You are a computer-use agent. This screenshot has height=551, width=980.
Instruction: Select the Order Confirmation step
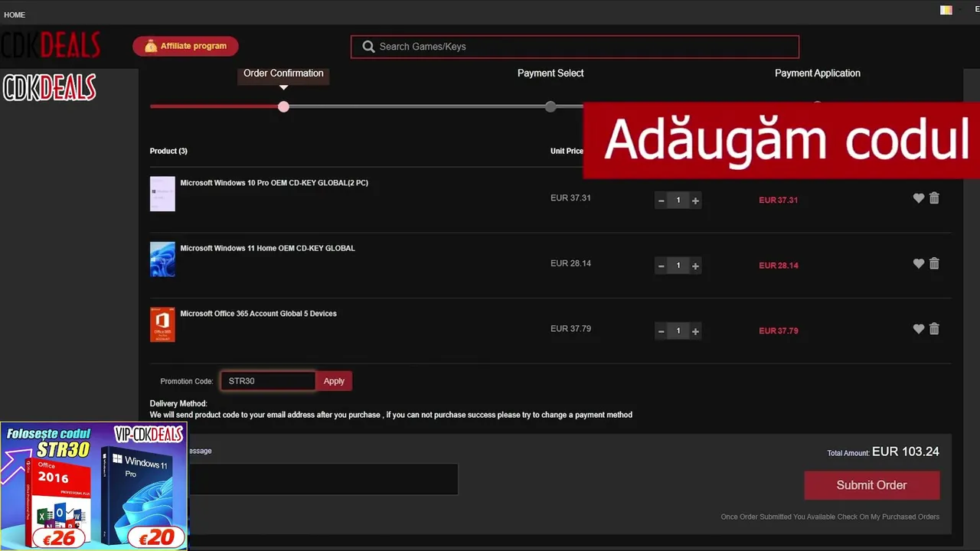click(283, 73)
